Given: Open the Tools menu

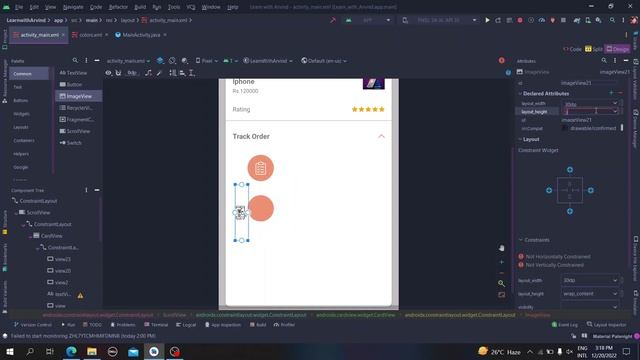Looking at the screenshot, I should point(174,7).
